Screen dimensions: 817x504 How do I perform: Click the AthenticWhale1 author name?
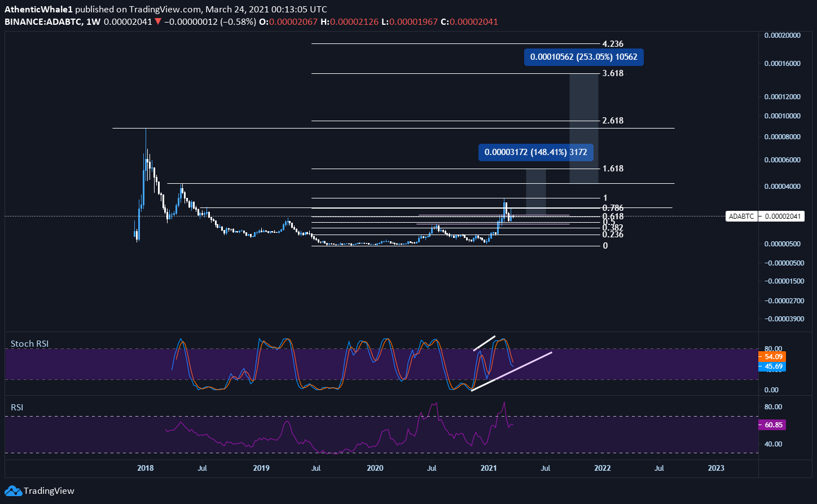click(x=38, y=10)
